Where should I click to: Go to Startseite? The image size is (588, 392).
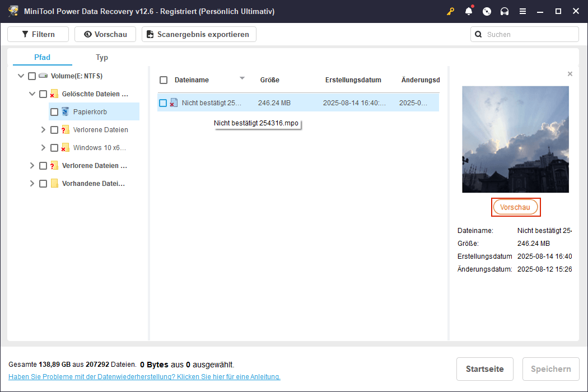(484, 369)
